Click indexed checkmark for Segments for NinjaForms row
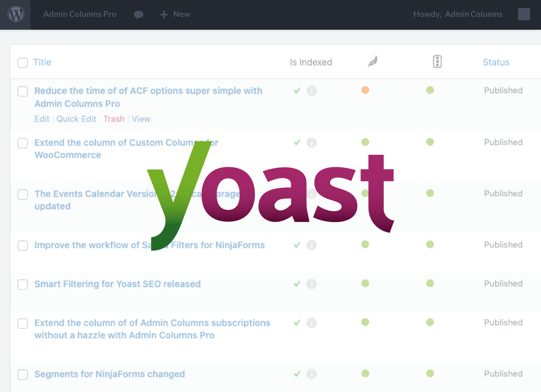 point(297,374)
